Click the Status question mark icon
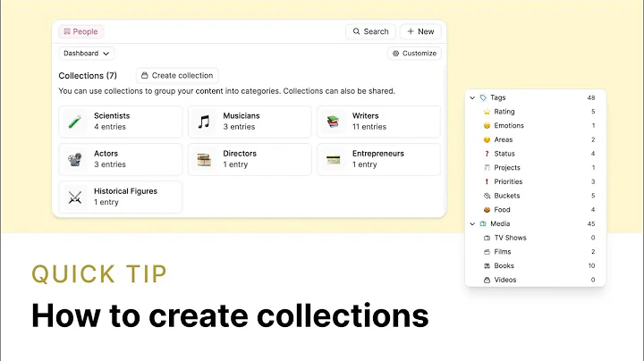 [487, 154]
